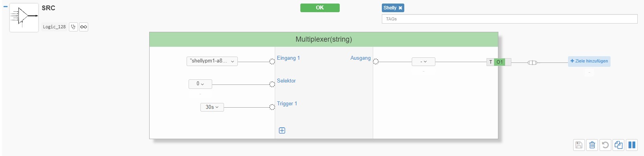Duplicate the logic with copy icon
The width and height of the screenshot is (644, 156).
coord(618,145)
